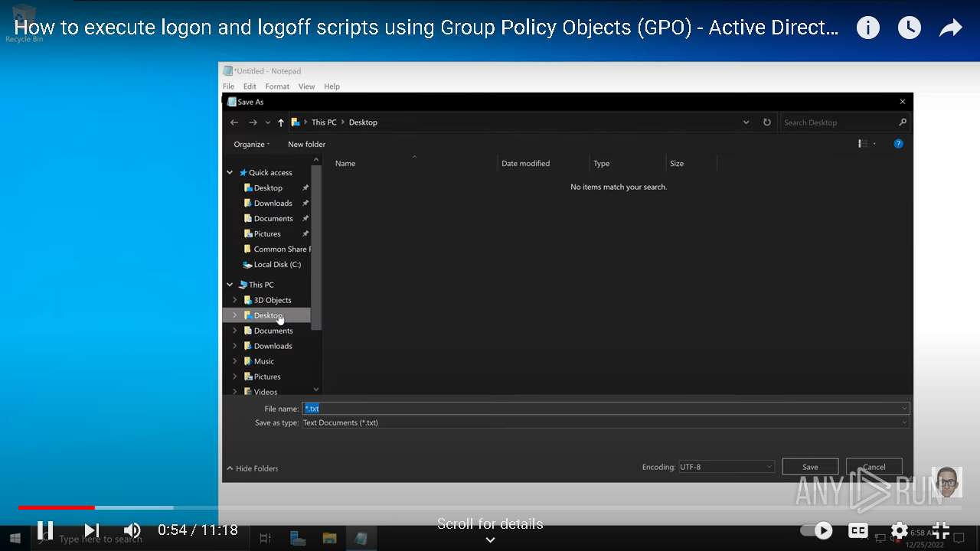Select the Music folder
This screenshot has width=980, height=551.
pyautogui.click(x=263, y=361)
